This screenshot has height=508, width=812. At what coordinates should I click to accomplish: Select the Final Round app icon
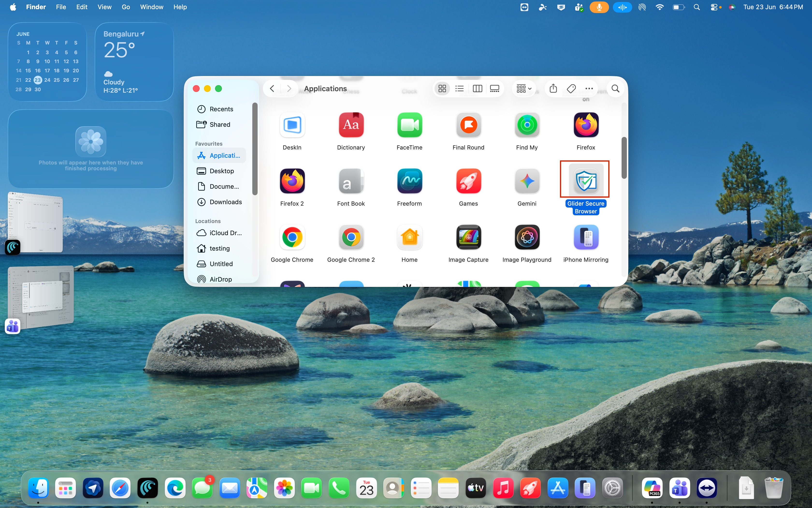(x=468, y=125)
